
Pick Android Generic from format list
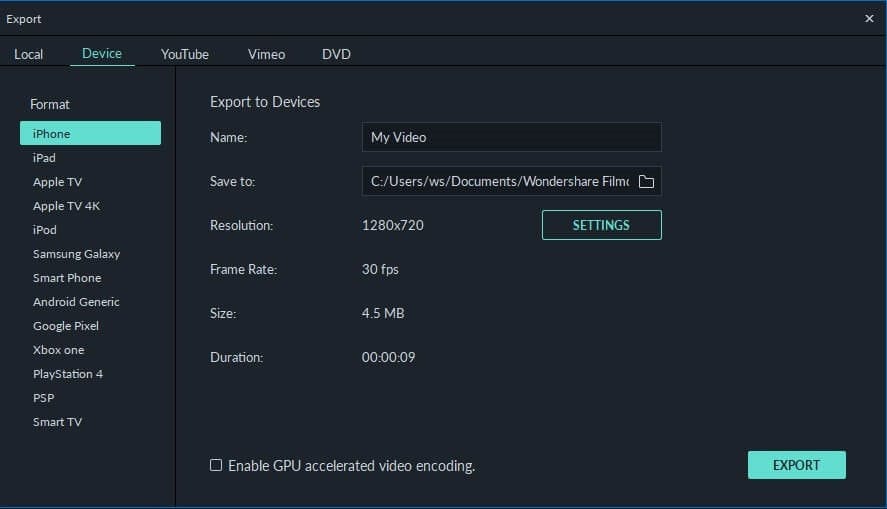coord(76,302)
